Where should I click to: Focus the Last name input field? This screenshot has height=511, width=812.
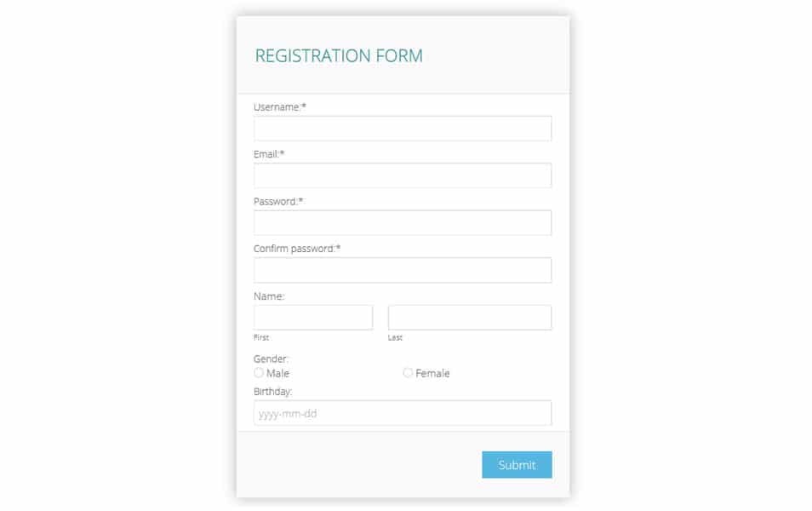(x=469, y=318)
